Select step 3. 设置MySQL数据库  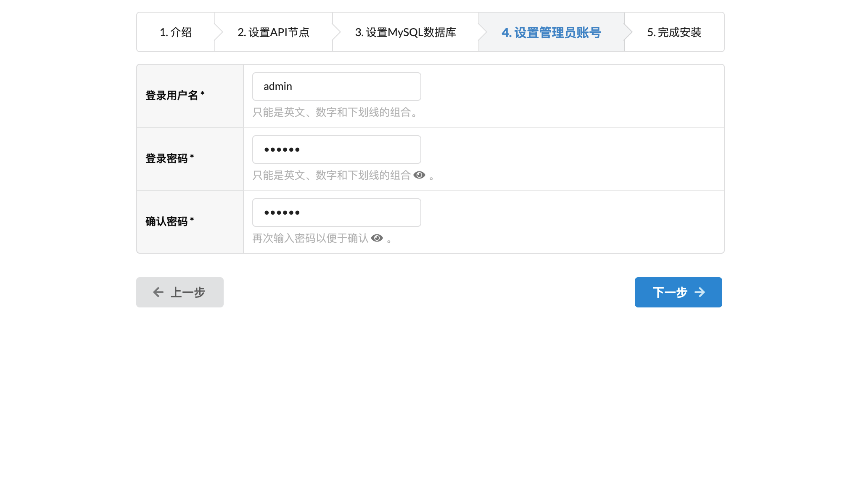(x=406, y=32)
